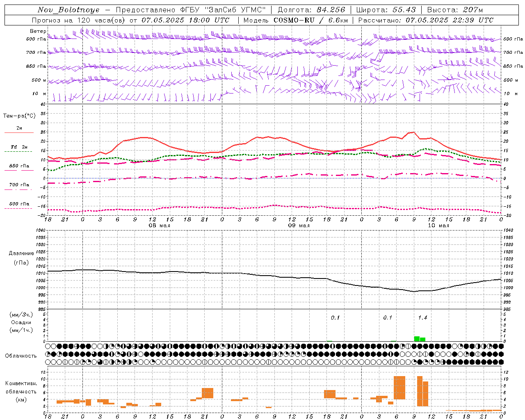
Task: Click the '500 гПа' temperature legend entry
Action: click(19, 204)
